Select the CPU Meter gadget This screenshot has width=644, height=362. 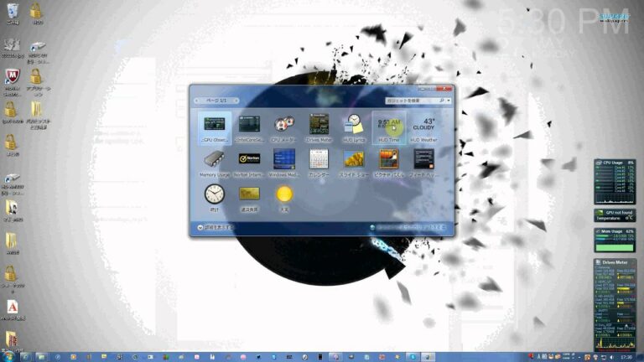[x=283, y=126]
